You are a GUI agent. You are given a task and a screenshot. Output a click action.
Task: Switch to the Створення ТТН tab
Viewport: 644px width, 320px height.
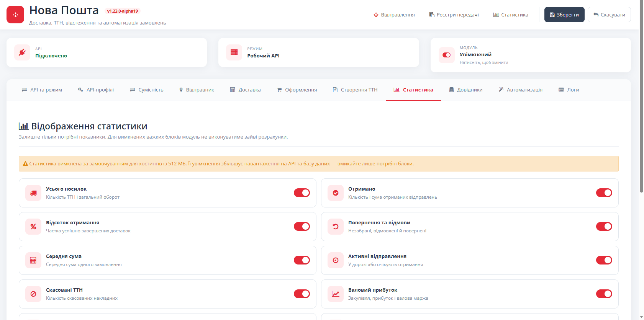355,90
